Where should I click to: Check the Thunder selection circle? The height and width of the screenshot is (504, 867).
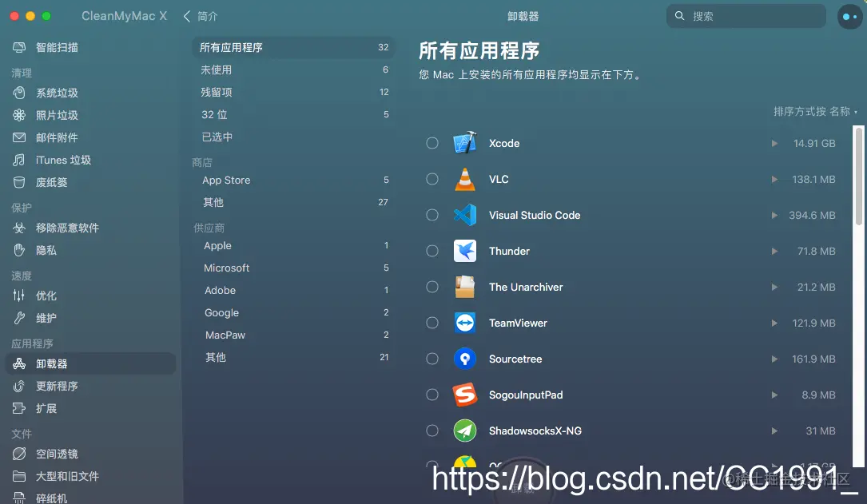point(432,251)
